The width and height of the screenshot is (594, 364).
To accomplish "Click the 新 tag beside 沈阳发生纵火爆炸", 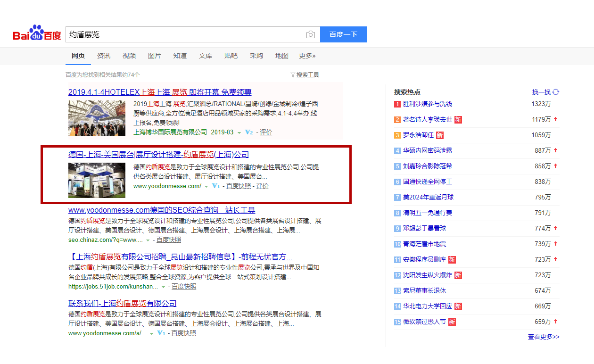I will (458, 275).
